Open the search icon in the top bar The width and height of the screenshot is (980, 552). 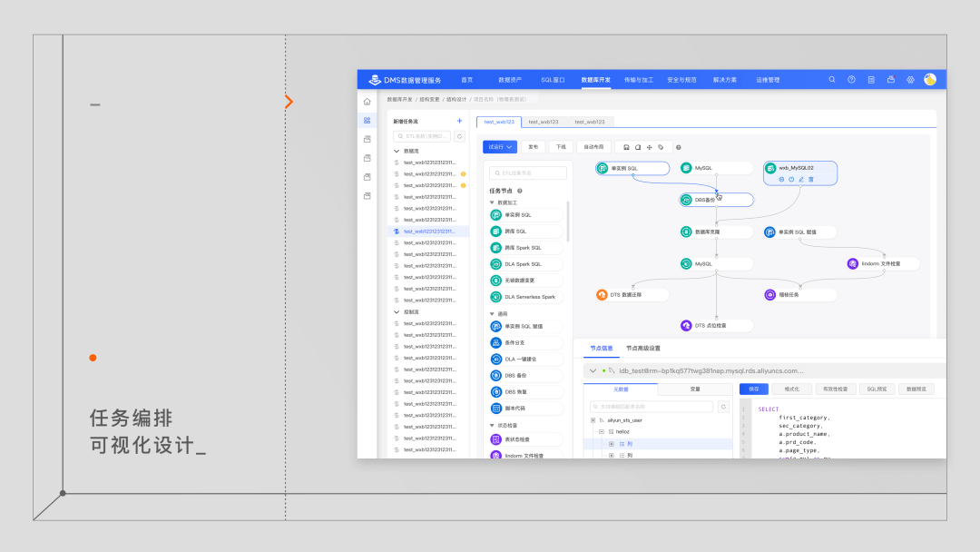click(832, 80)
